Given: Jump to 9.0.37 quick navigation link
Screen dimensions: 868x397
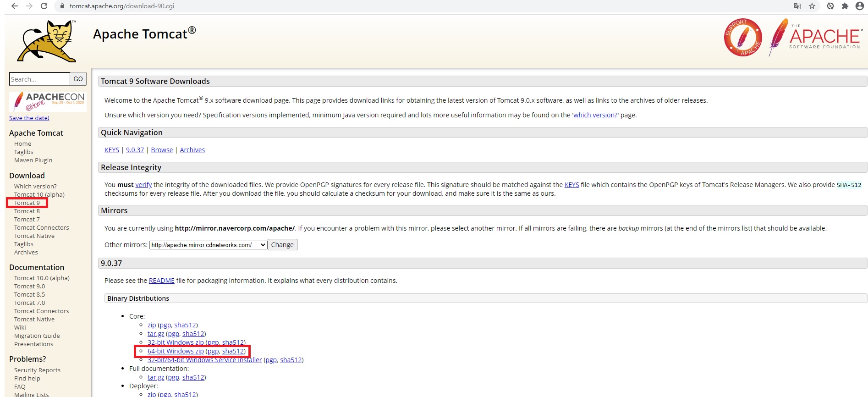Looking at the screenshot, I should 135,150.
